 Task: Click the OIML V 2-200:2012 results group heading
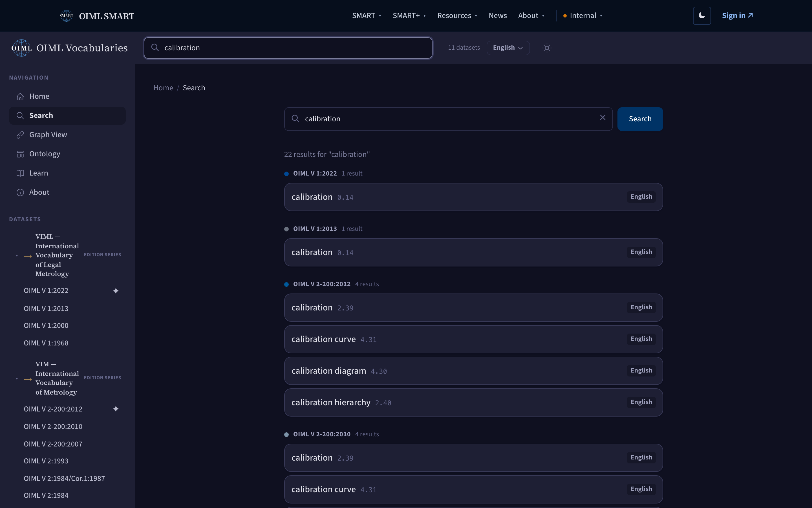point(322,284)
